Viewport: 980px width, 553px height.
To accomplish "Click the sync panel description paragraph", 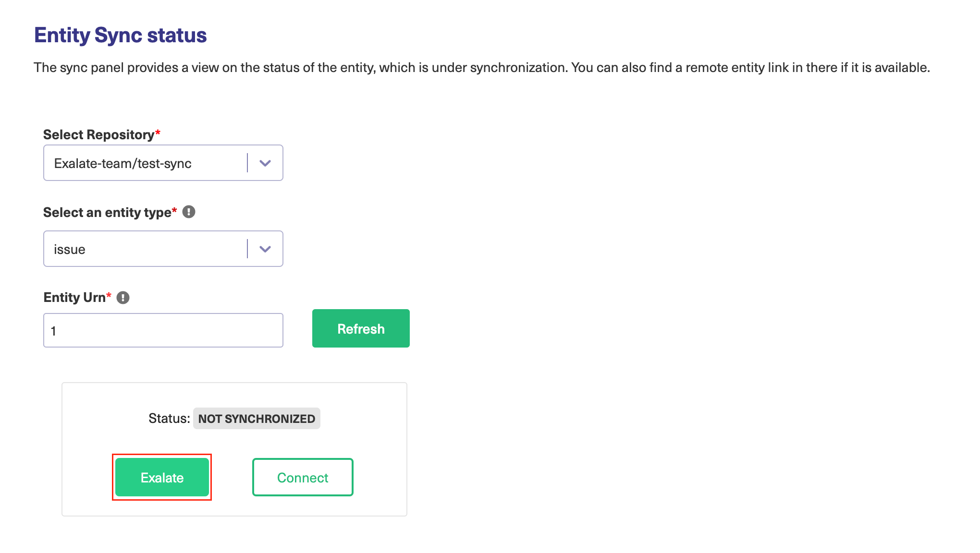I will [481, 68].
